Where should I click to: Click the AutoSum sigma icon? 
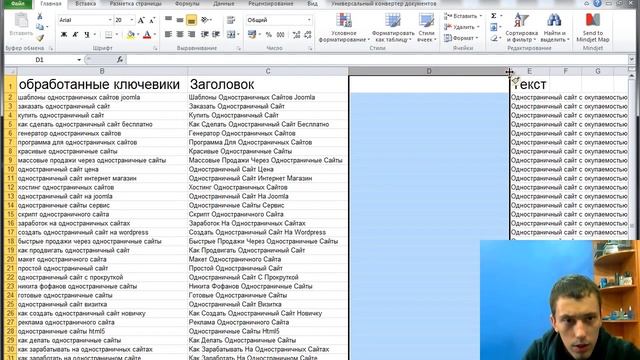click(x=494, y=16)
